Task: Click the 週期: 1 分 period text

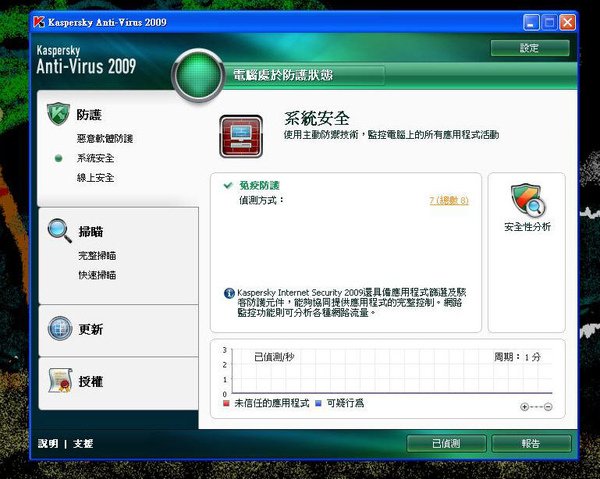Action: click(517, 357)
